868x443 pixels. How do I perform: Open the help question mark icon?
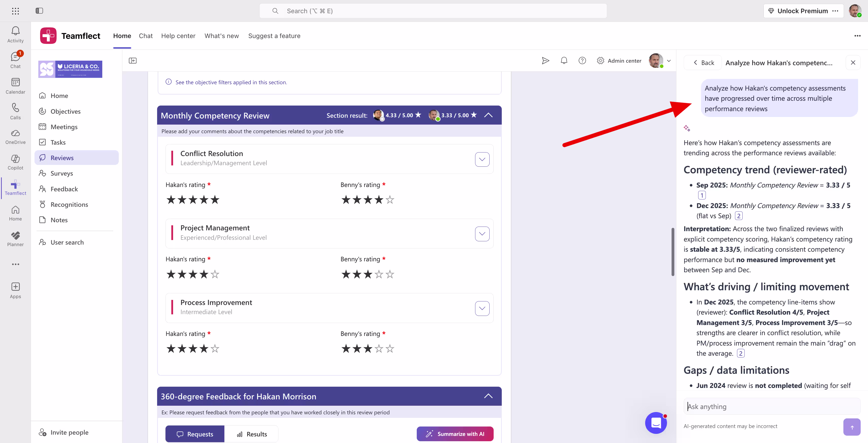(582, 61)
